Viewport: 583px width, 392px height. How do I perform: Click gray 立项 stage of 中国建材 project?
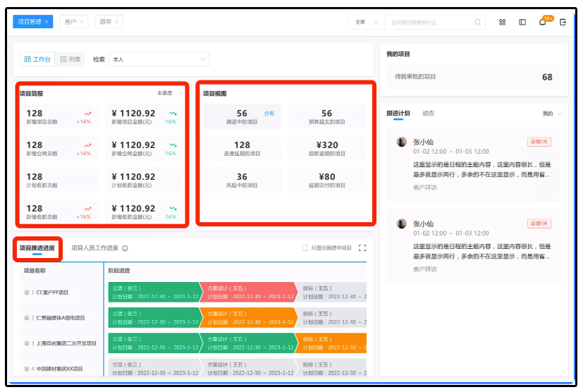tap(154, 368)
